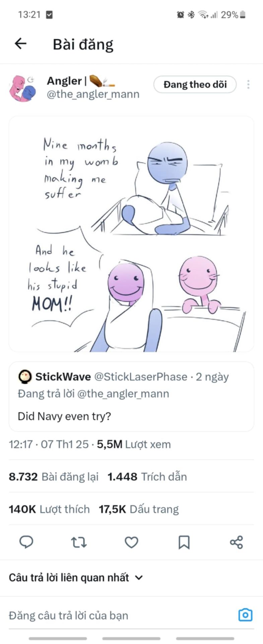View the 8.732 "Bài đăng lại" reposts list

click(54, 477)
